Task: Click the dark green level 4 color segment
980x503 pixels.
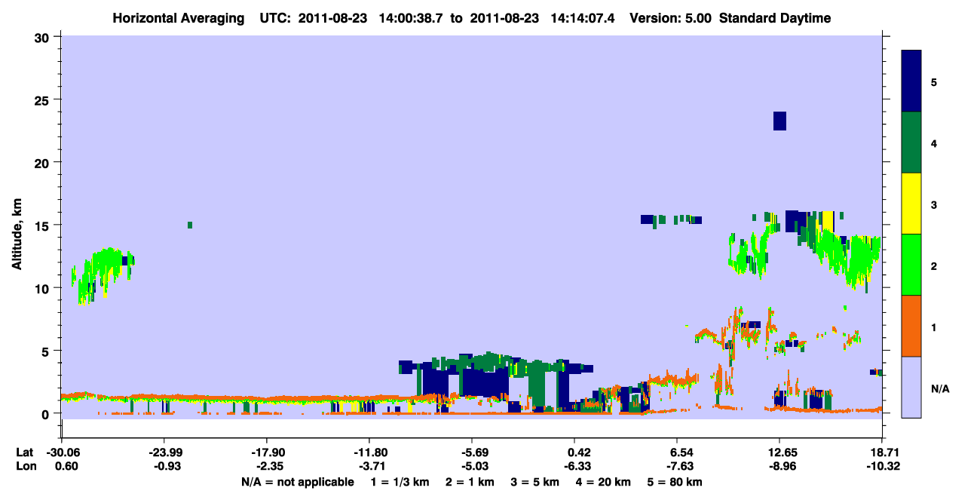Action: (911, 143)
